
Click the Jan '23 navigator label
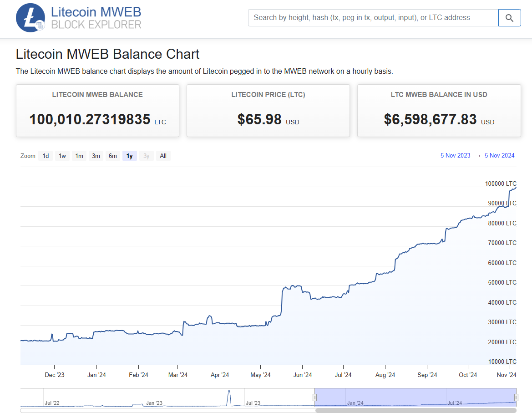pos(154,403)
